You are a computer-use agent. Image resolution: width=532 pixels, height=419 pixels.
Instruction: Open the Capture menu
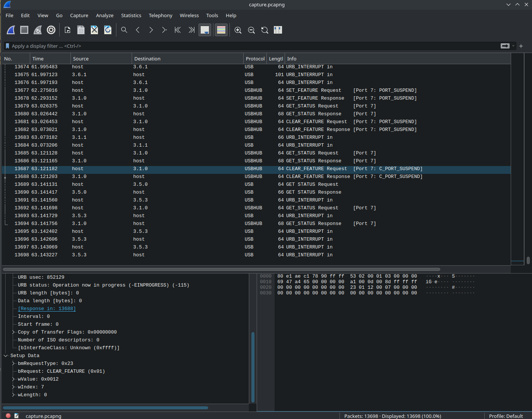tap(79, 15)
